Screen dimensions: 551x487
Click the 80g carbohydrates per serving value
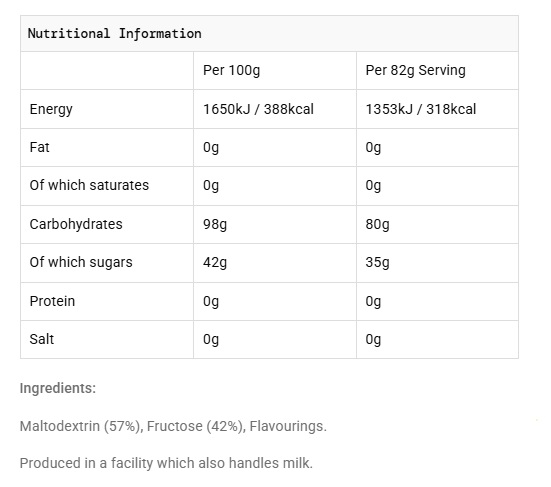[377, 224]
